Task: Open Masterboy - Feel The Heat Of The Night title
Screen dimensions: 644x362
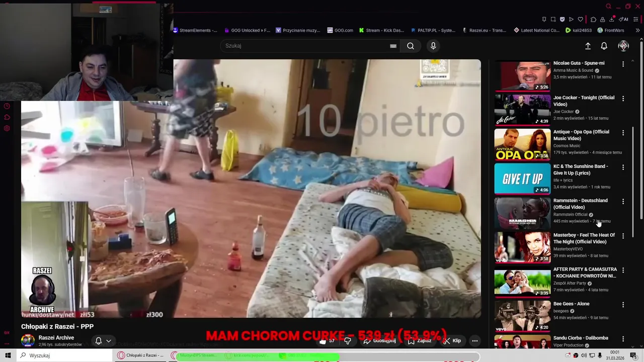Action: (584, 238)
